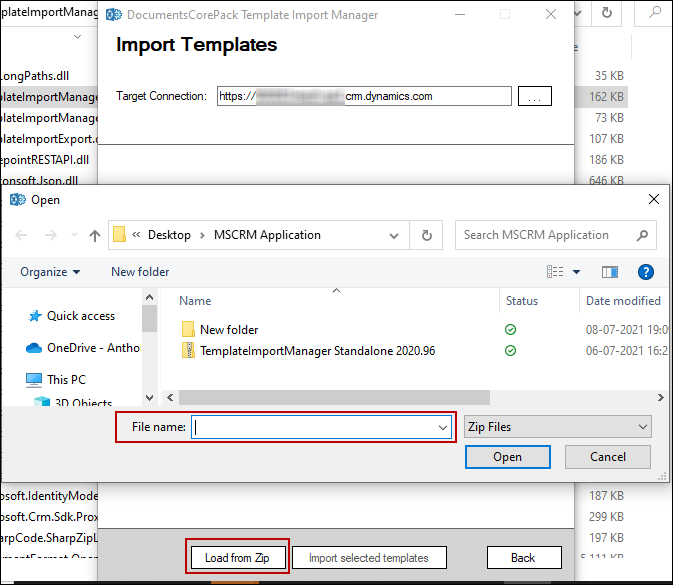This screenshot has width=673, height=585.
Task: Click the OneDrive cloud icon
Action: tap(34, 348)
